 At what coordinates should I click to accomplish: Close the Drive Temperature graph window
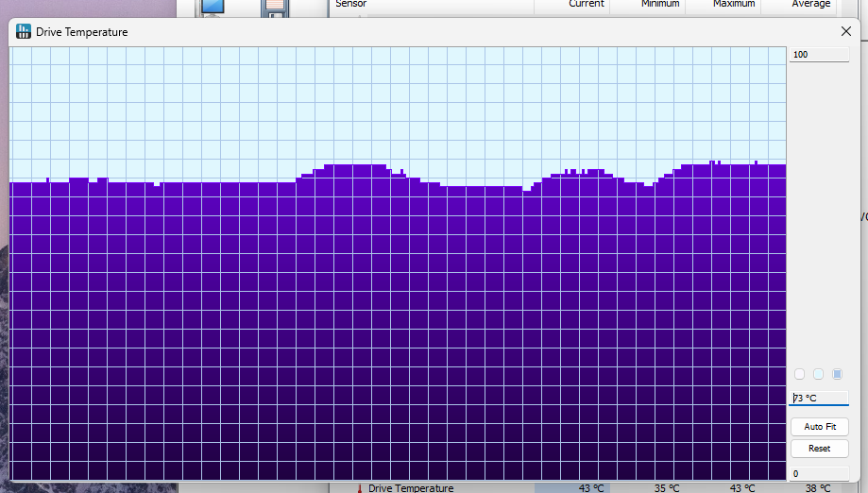[x=846, y=31]
